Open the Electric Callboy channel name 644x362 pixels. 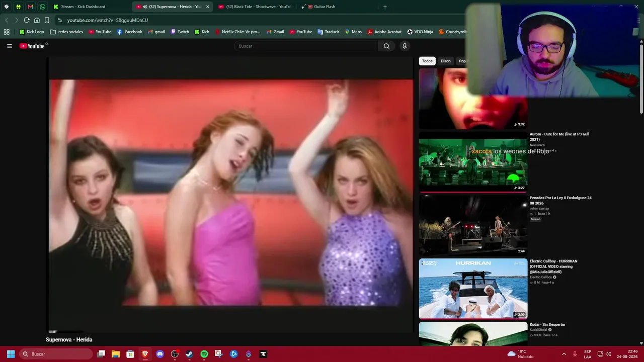(541, 277)
